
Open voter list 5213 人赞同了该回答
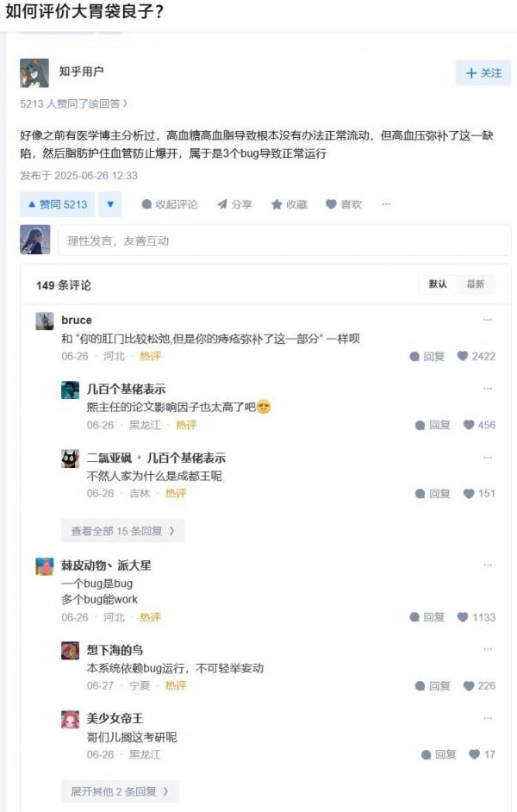pos(73,104)
